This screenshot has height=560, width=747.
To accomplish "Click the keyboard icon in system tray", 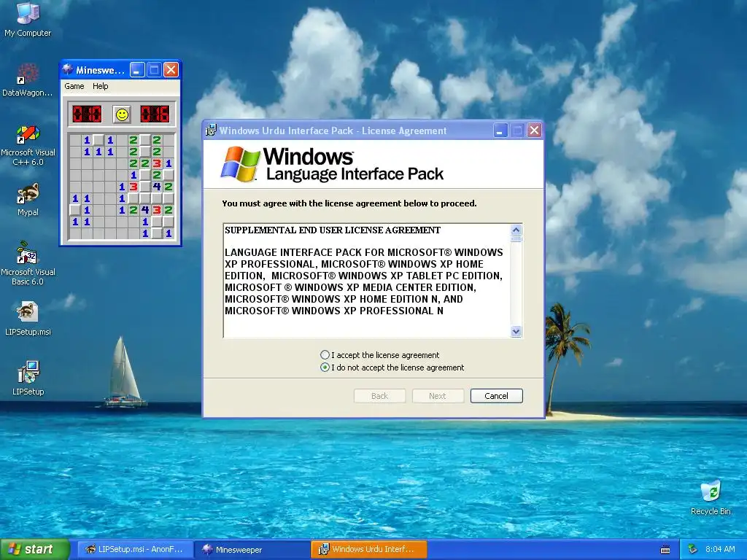I will click(x=665, y=550).
